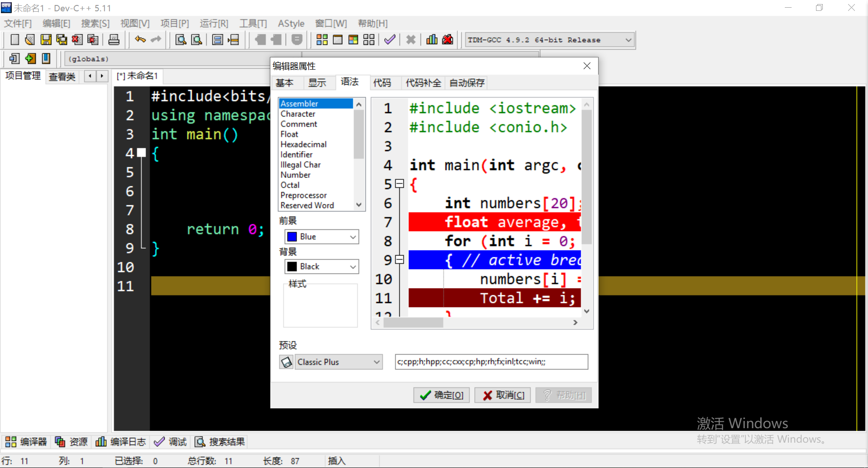Click the Print toolbar icon
The image size is (868, 468).
(x=114, y=40)
